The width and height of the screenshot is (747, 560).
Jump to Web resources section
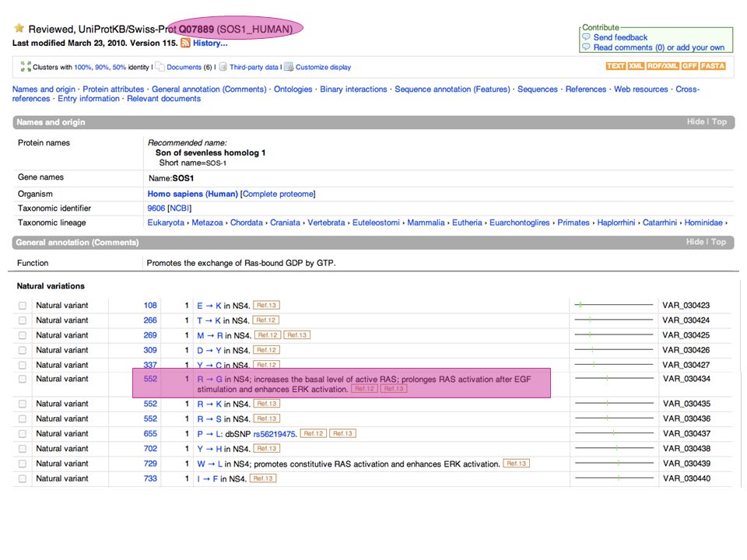(x=640, y=89)
